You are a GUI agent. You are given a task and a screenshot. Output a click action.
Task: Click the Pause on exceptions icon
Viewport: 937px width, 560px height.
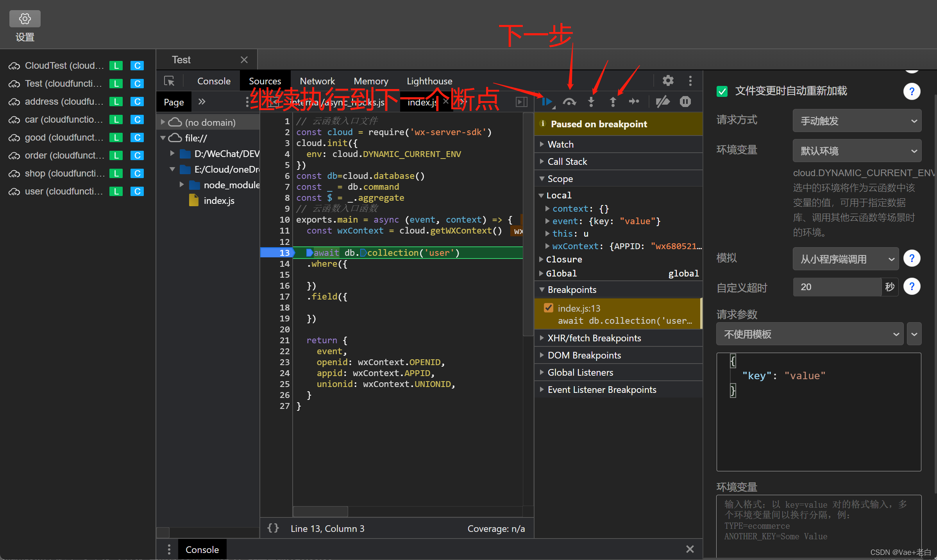(x=685, y=102)
